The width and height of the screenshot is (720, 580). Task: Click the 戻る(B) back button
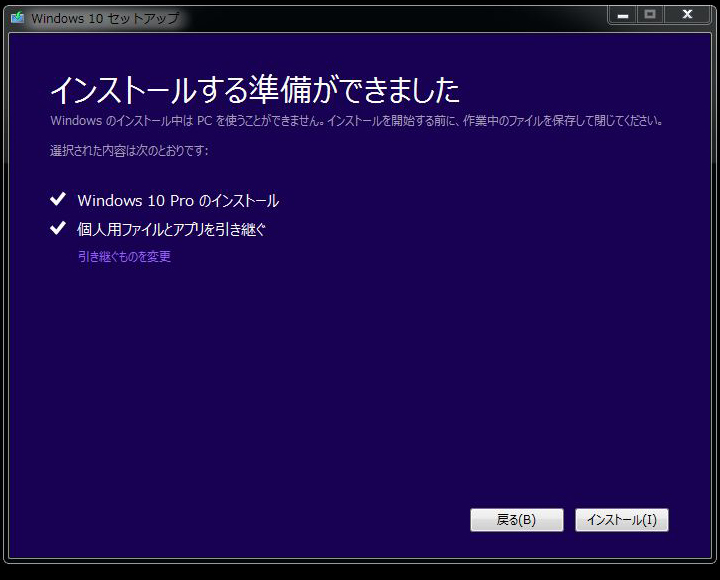(517, 520)
